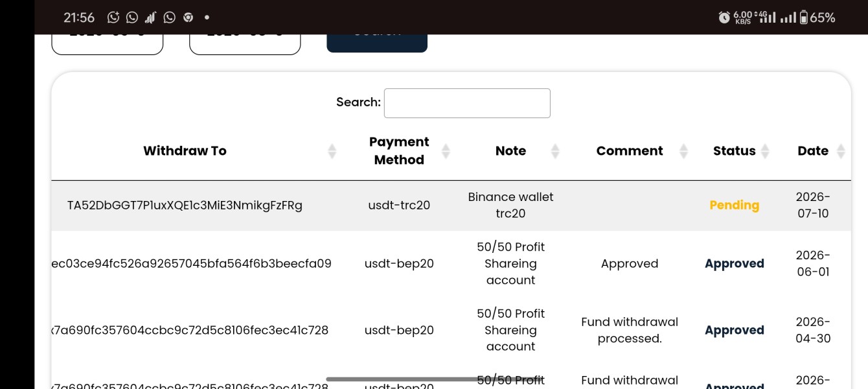Toggle sorting on Comment column arrows
This screenshot has height=389, width=868.
click(x=683, y=151)
